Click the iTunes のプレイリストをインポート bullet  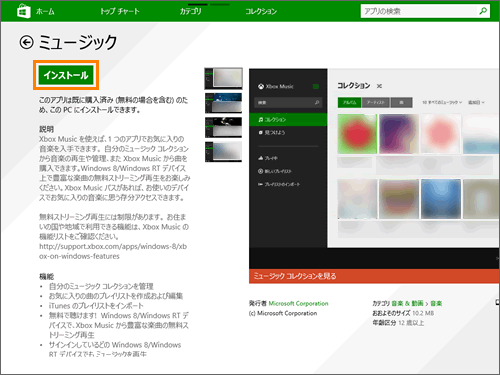(x=96, y=306)
